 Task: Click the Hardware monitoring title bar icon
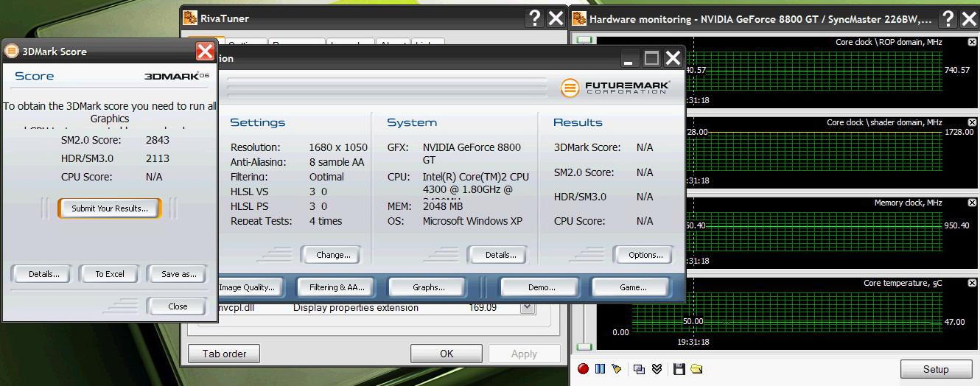580,18
